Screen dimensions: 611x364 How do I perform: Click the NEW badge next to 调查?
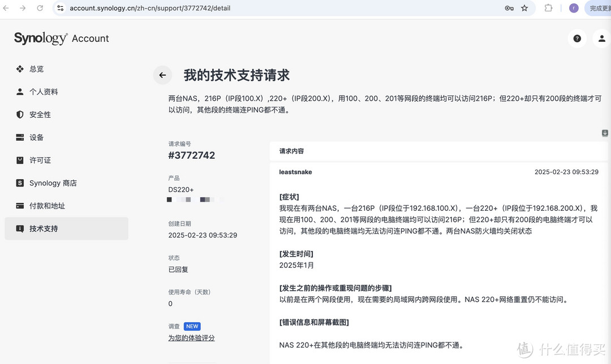click(x=192, y=326)
